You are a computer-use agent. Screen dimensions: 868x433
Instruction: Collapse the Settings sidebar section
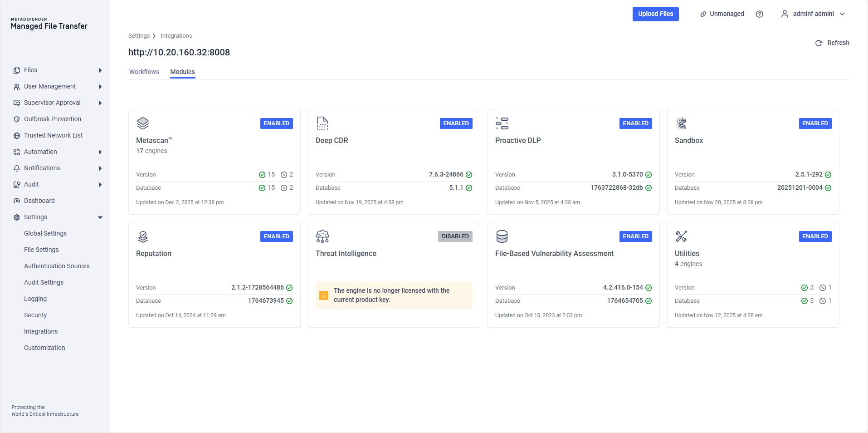pos(100,217)
